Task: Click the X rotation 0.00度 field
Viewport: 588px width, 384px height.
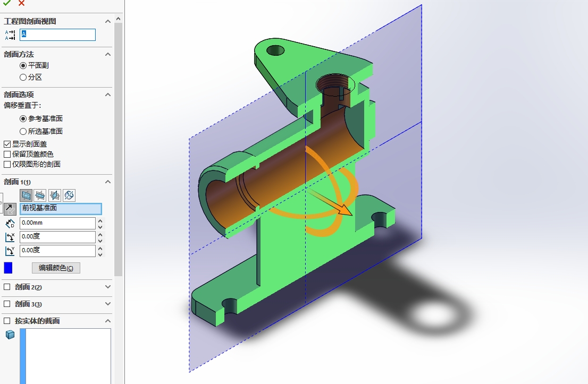Action: click(x=57, y=237)
